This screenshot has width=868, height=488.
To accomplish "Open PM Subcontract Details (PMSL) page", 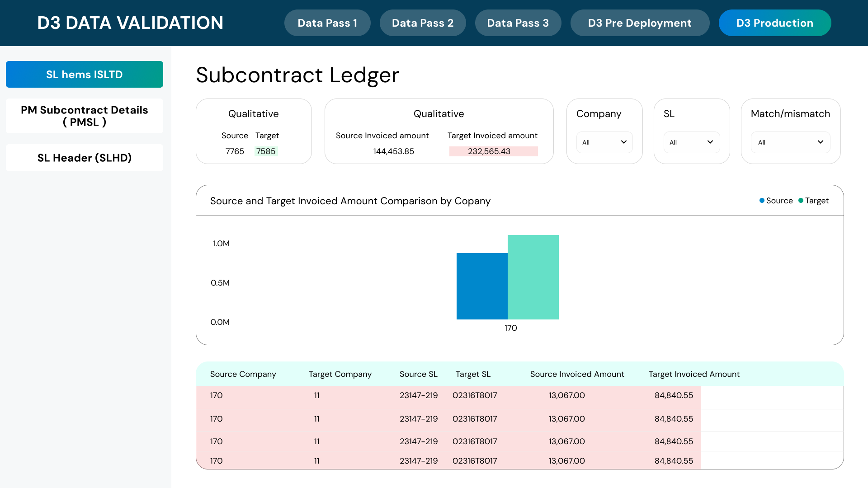I will pyautogui.click(x=85, y=116).
